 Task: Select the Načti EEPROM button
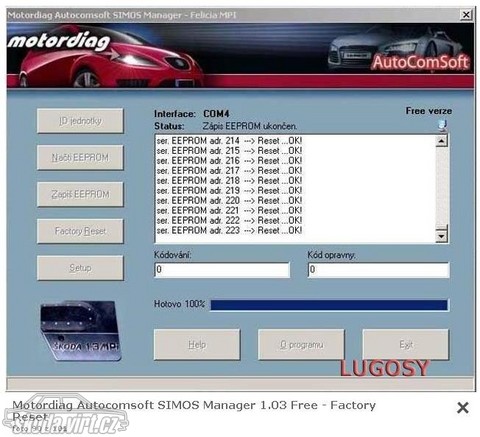80,157
